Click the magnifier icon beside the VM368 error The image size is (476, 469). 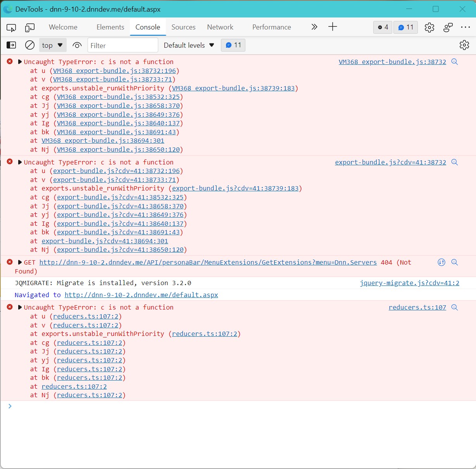point(455,62)
